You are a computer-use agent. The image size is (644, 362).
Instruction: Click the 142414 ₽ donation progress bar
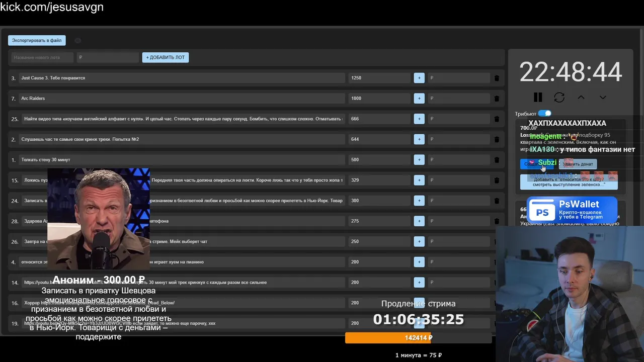pyautogui.click(x=418, y=338)
